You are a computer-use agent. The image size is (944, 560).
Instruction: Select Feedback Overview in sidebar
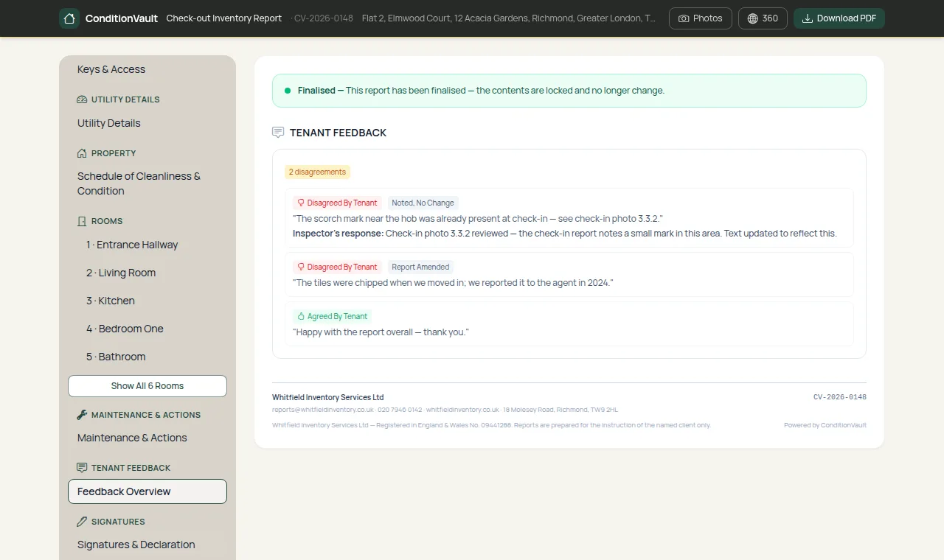pyautogui.click(x=147, y=491)
